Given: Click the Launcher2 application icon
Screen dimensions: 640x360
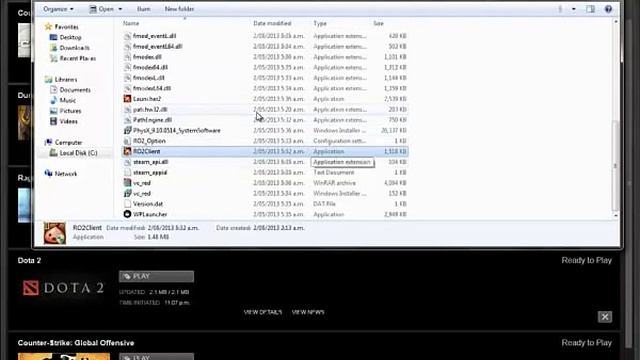Looking at the screenshot, I should pos(127,99).
